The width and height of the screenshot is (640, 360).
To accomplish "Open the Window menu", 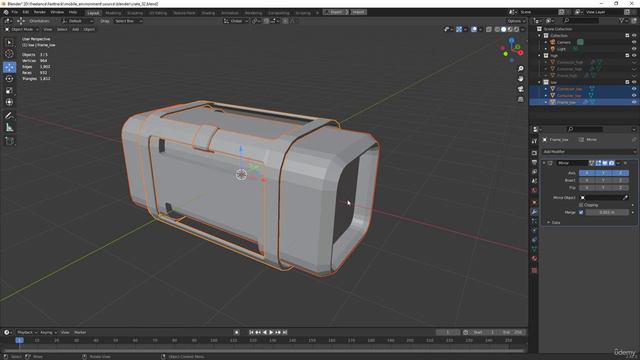I will coord(57,12).
